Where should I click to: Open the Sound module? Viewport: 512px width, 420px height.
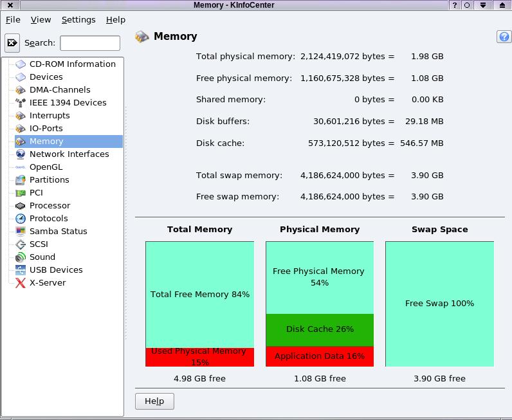coord(42,257)
